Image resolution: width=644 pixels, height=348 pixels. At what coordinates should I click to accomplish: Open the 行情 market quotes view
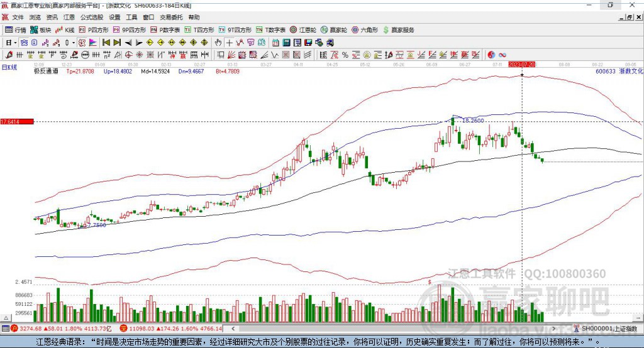(x=15, y=30)
